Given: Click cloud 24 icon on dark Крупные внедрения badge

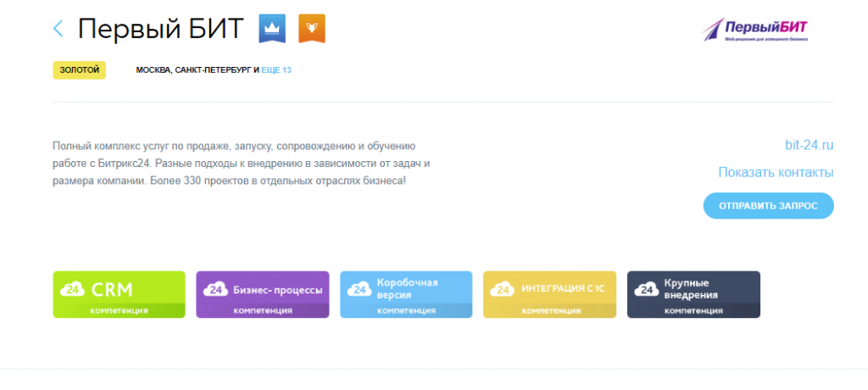Looking at the screenshot, I should tap(646, 289).
